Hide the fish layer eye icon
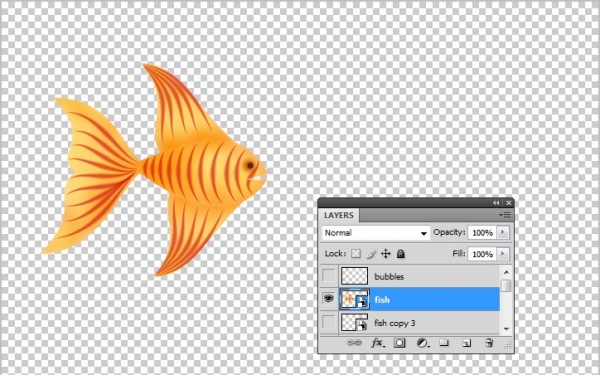 [x=328, y=298]
